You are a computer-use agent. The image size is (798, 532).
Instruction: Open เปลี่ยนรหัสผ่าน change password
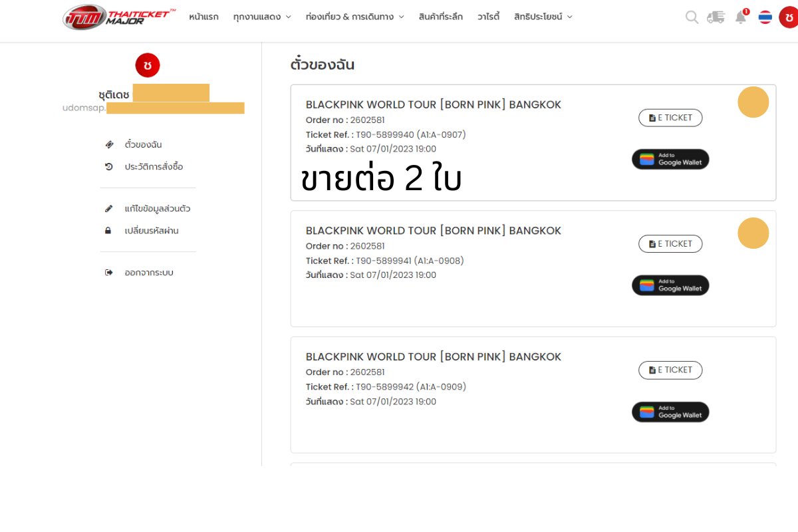coord(152,231)
